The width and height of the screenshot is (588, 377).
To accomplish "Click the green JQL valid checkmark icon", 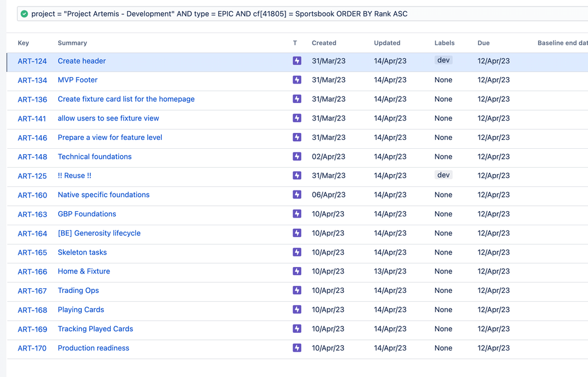I will pyautogui.click(x=24, y=14).
